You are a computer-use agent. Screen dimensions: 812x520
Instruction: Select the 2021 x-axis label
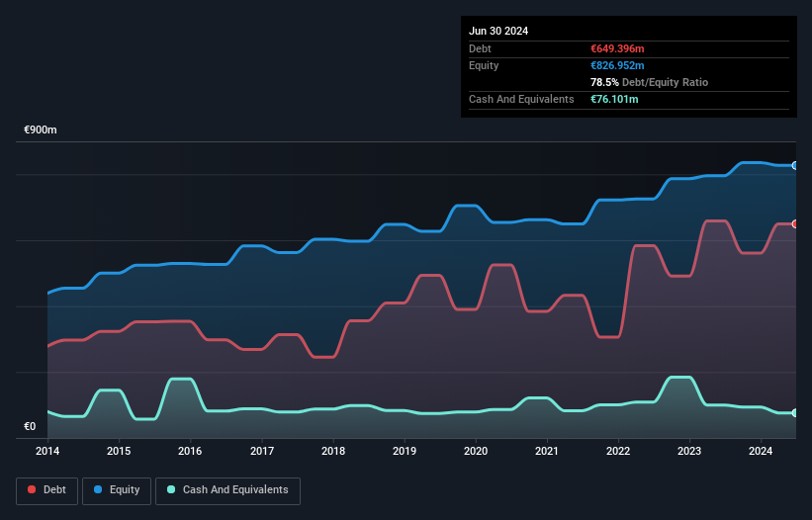[547, 451]
